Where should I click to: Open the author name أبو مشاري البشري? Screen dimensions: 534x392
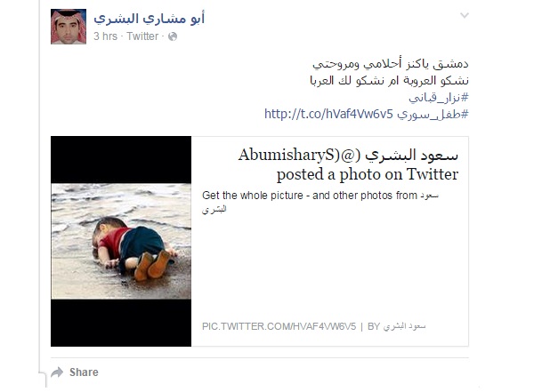(150, 19)
